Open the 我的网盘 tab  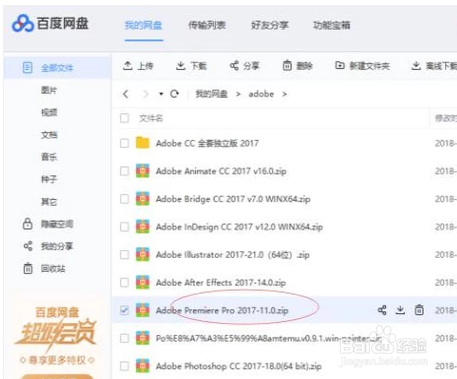143,25
